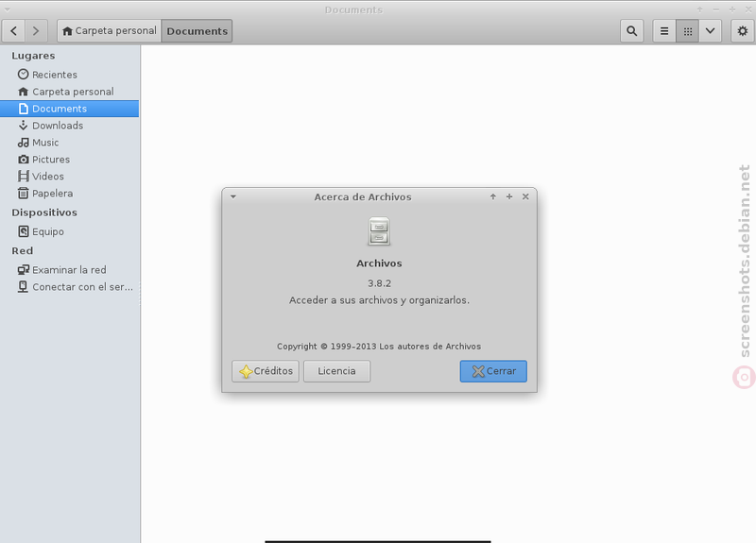Click the Recientes clock icon

[23, 75]
